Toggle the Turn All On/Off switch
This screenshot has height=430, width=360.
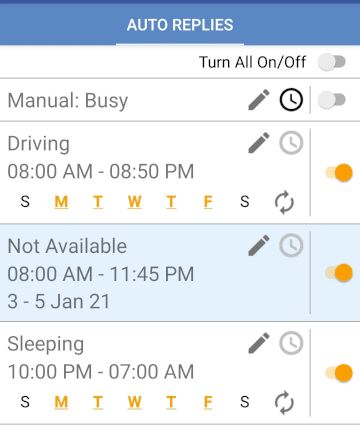pyautogui.click(x=332, y=62)
